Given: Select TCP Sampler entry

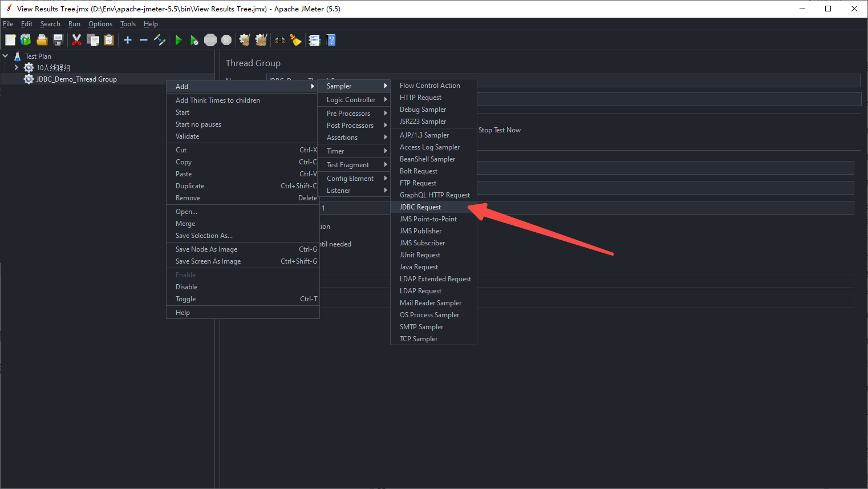Looking at the screenshot, I should 433,338.
